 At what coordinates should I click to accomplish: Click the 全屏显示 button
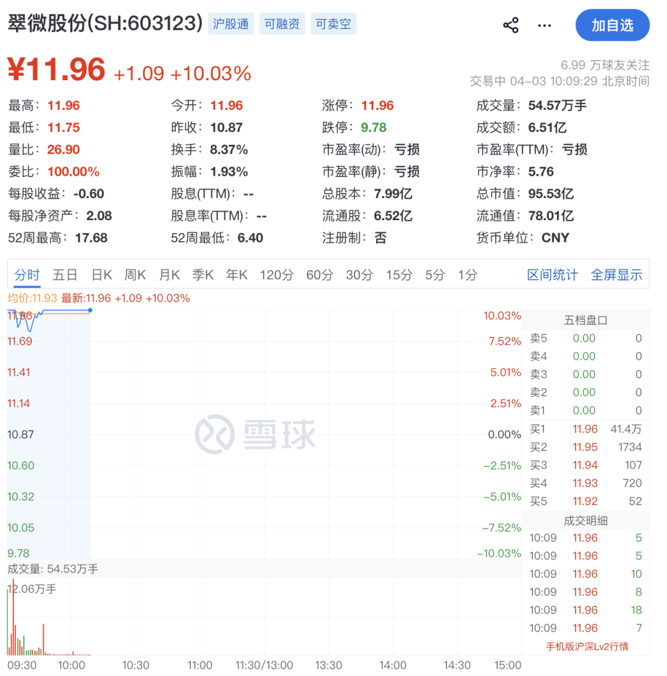tap(616, 275)
